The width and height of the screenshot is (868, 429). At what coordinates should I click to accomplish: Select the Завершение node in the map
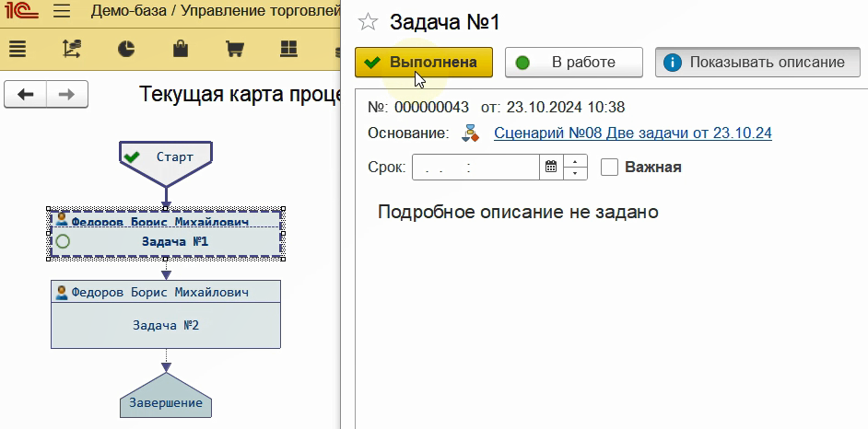[166, 395]
